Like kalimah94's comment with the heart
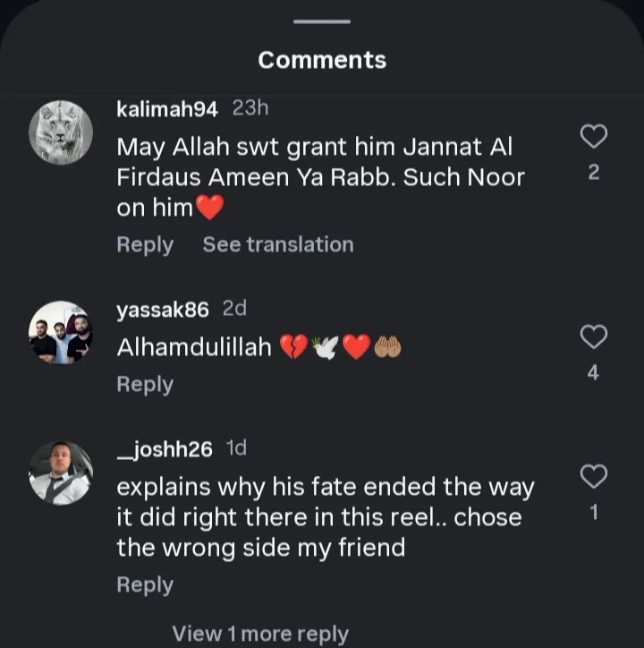The width and height of the screenshot is (644, 648). pos(594,136)
